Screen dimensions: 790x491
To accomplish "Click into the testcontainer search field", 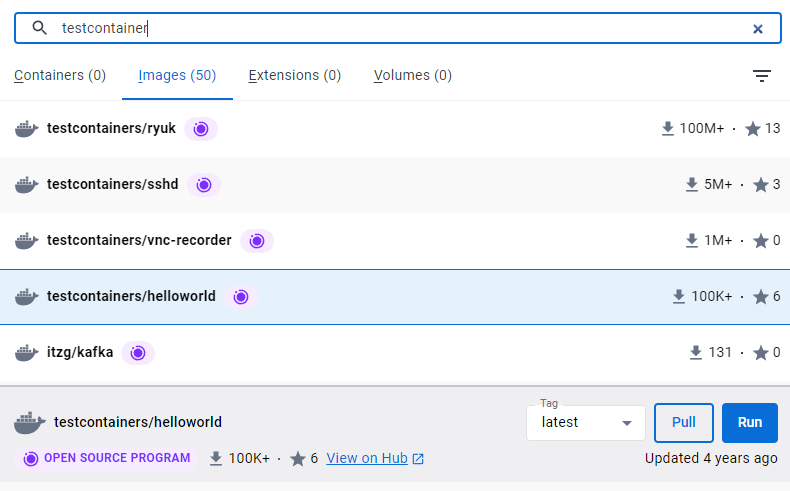I will (398, 28).
